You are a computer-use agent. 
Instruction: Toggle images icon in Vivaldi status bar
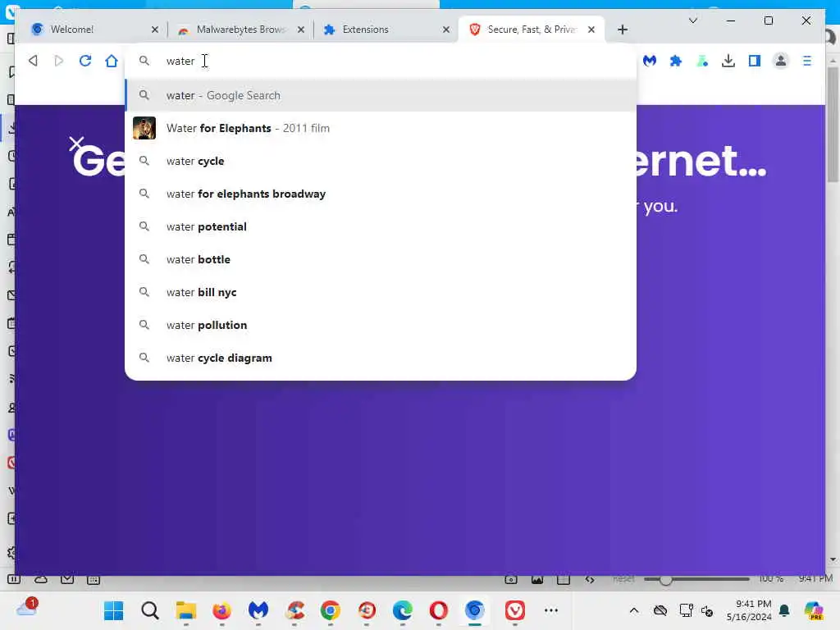[537, 579]
